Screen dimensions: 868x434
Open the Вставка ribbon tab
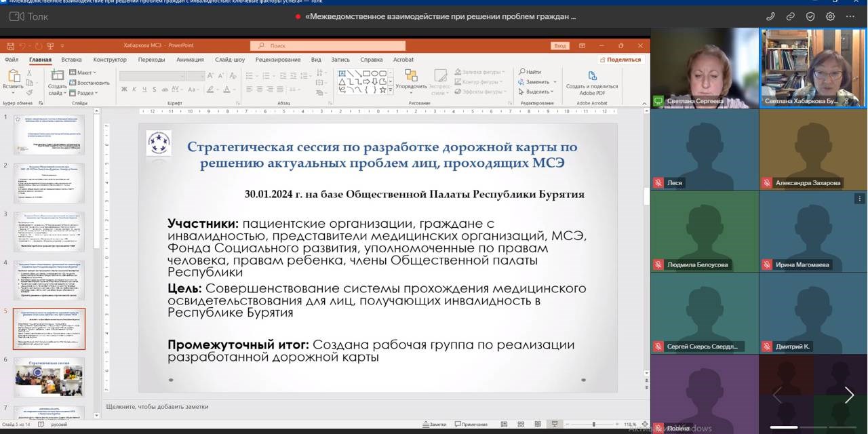click(71, 60)
